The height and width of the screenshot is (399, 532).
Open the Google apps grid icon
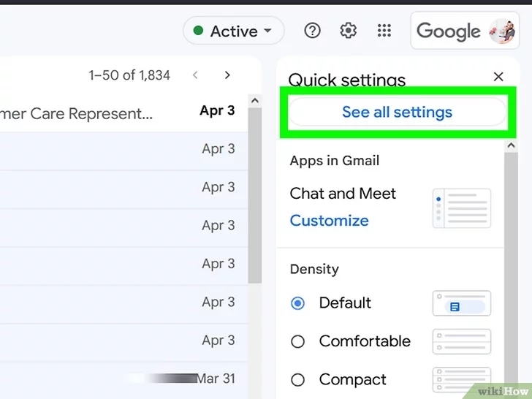click(x=384, y=31)
